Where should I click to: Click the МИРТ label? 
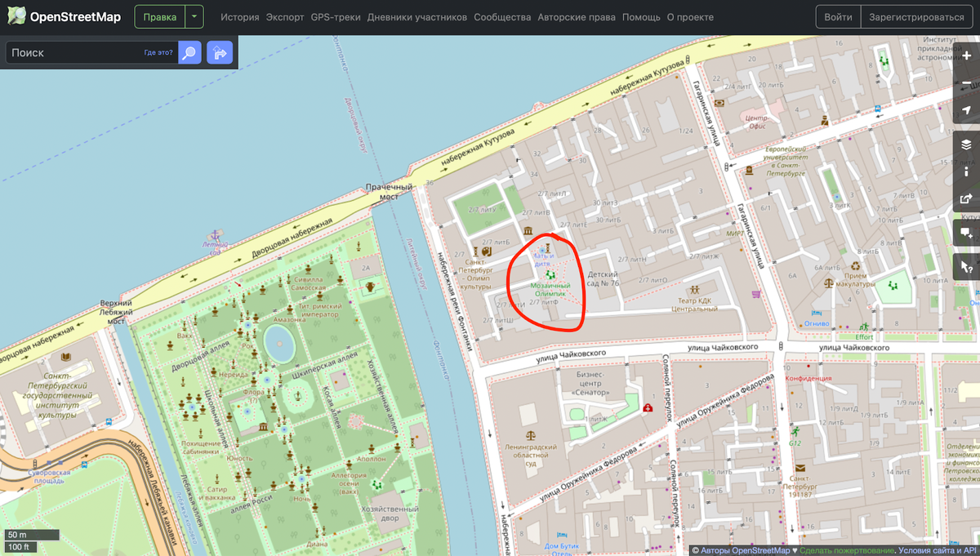click(x=735, y=233)
